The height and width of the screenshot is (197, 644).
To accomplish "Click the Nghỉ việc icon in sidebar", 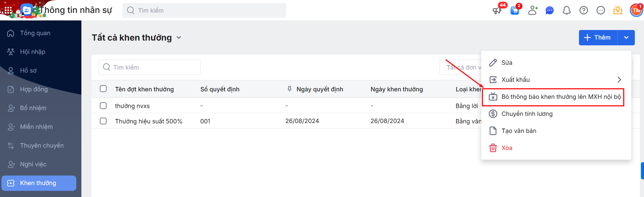I will tap(11, 164).
